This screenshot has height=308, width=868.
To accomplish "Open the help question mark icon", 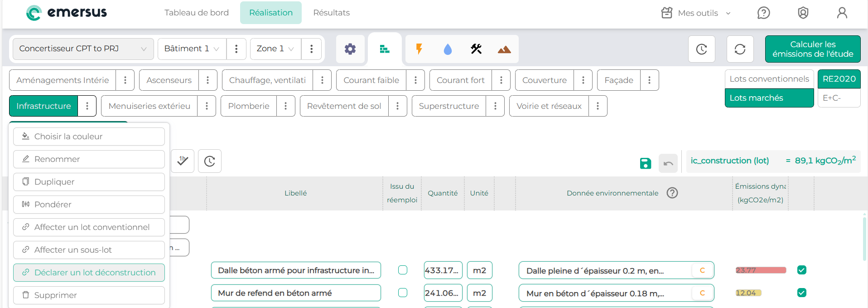I will point(764,13).
